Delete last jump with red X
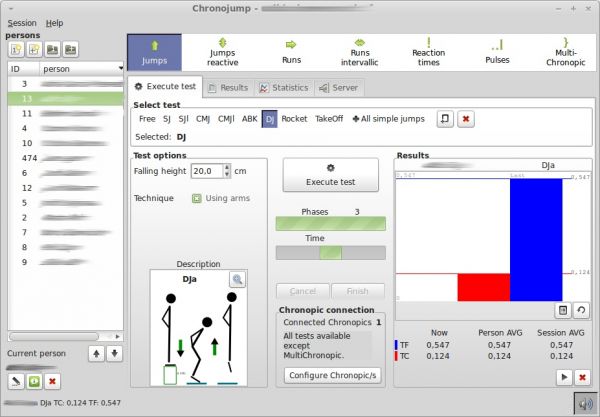The width and height of the screenshot is (600, 417). [582, 377]
